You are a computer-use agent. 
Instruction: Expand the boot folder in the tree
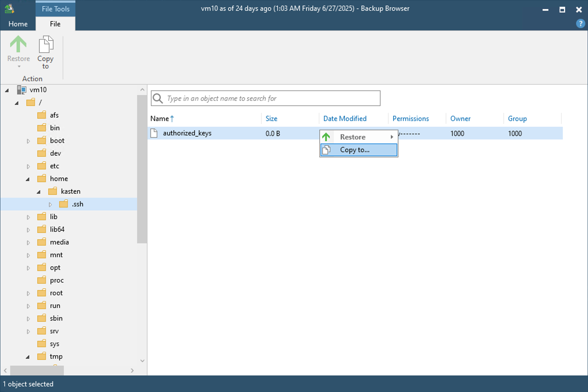pos(28,141)
